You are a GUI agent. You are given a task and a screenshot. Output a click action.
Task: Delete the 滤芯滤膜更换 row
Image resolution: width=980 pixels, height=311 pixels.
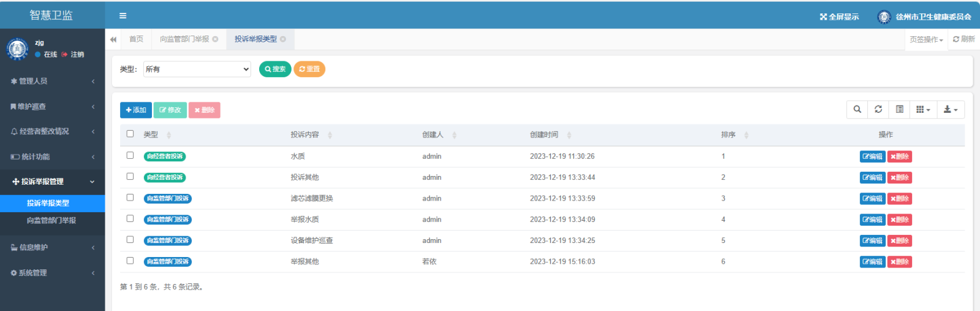(900, 199)
